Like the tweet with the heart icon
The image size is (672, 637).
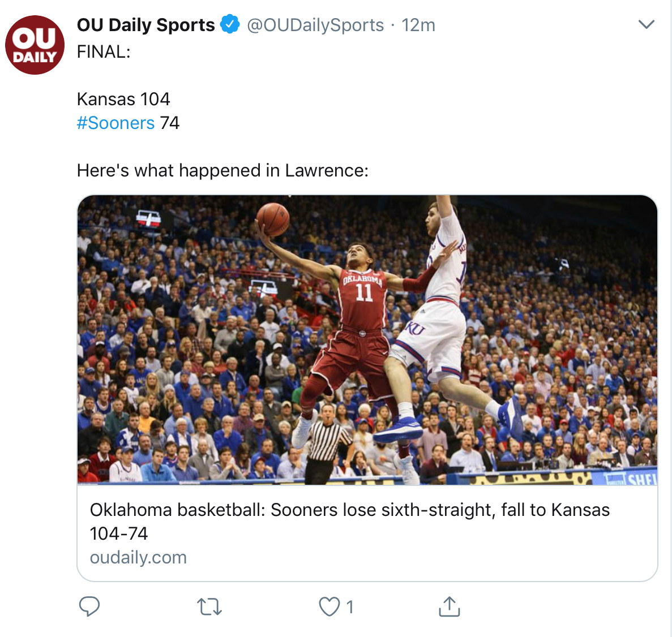329,606
